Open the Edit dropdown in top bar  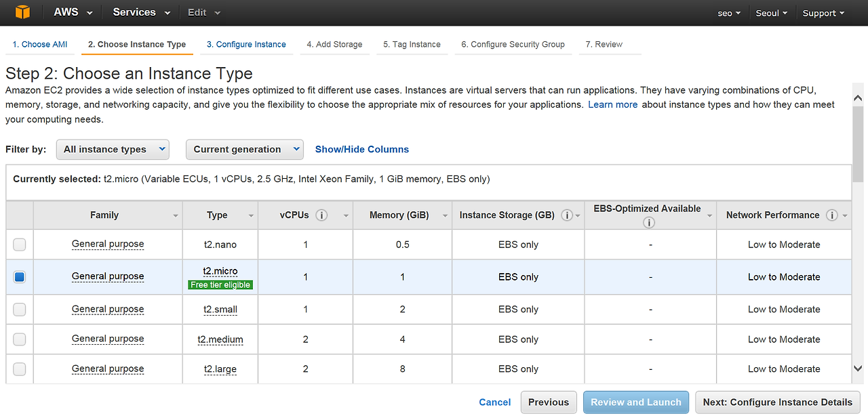204,12
